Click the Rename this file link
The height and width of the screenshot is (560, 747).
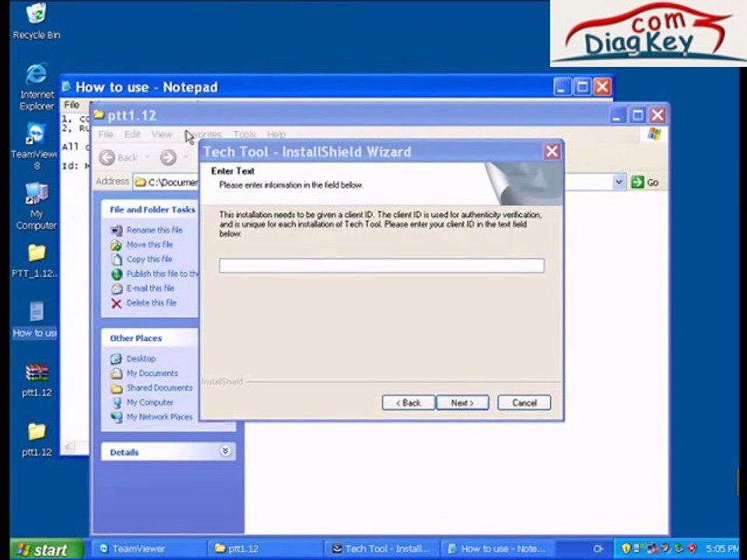[154, 230]
